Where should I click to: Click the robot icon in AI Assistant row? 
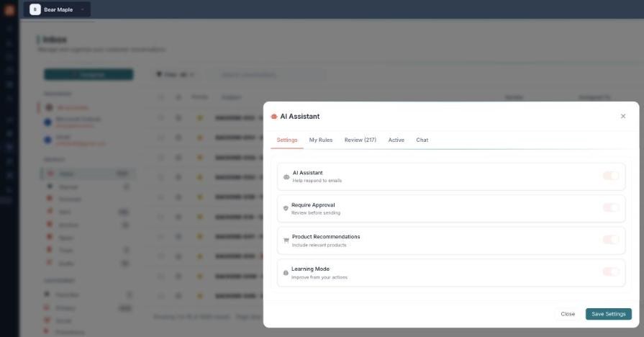(286, 177)
